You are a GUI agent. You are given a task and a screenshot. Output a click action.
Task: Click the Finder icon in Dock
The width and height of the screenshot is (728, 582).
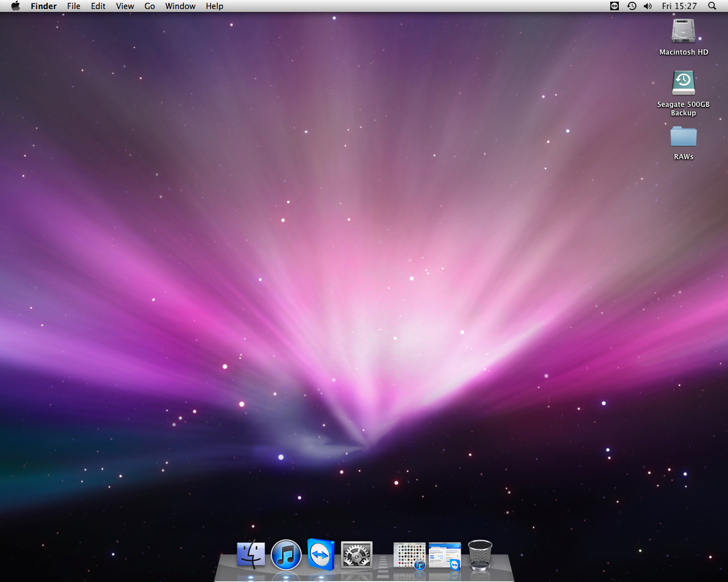click(251, 555)
